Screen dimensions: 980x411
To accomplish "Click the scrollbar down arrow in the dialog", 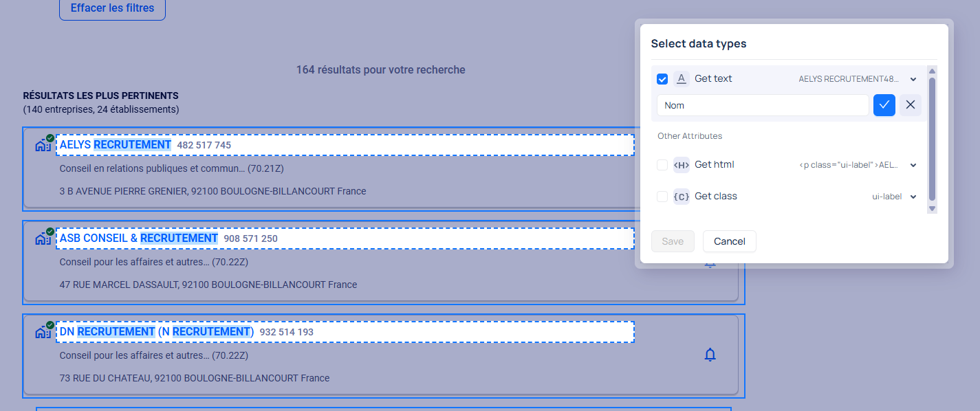I will pyautogui.click(x=933, y=208).
